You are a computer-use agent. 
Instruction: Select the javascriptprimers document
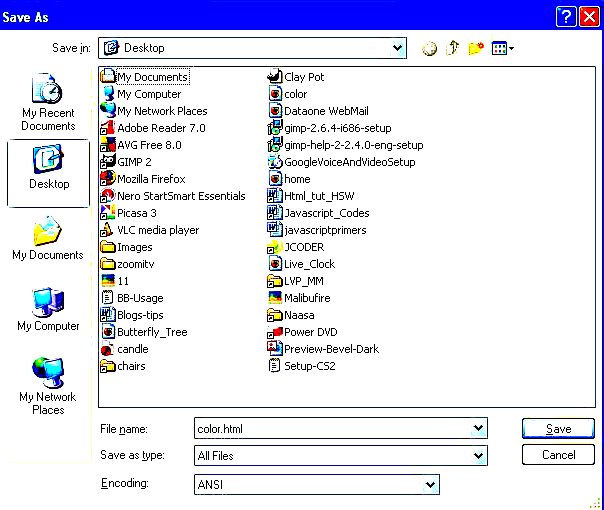click(x=317, y=230)
